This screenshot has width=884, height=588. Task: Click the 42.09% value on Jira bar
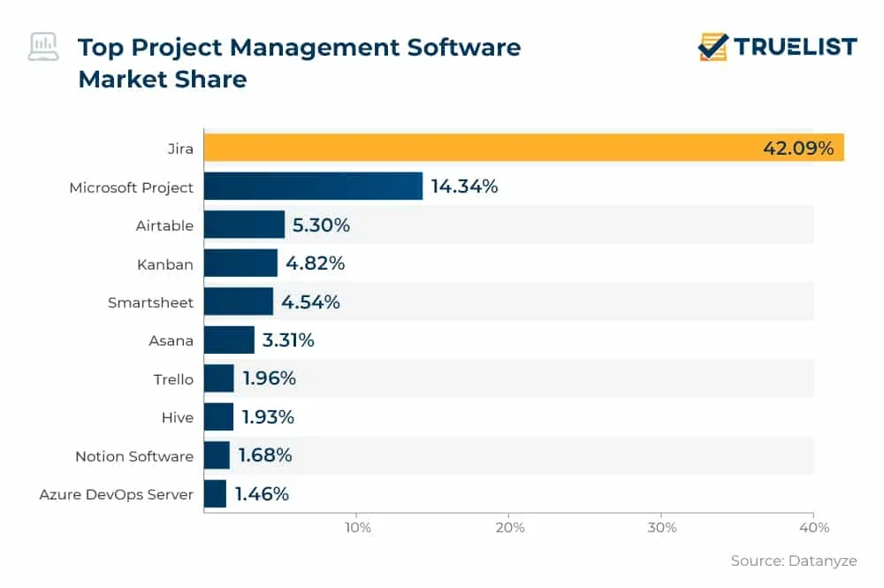click(x=797, y=148)
